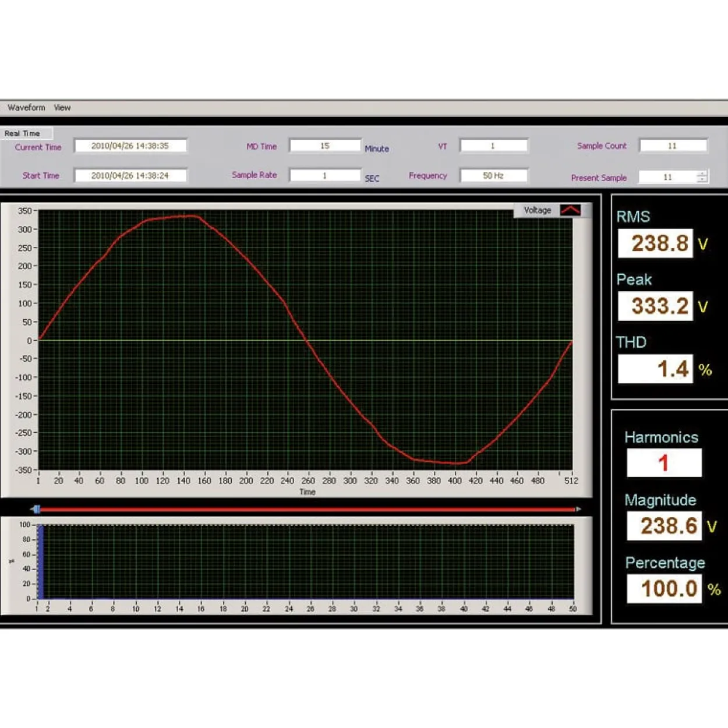Click the "Minute" unit label
Image resolution: width=728 pixels, height=728 pixels.
[377, 149]
